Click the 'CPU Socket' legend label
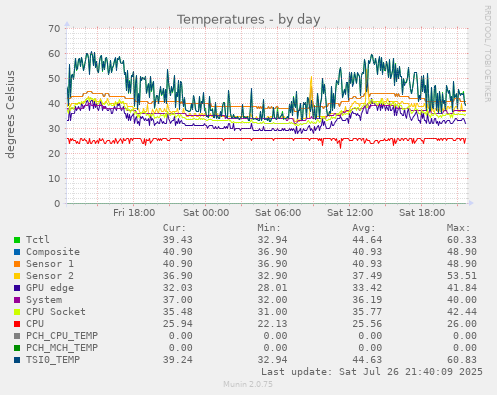The width and height of the screenshot is (497, 395). tap(56, 312)
